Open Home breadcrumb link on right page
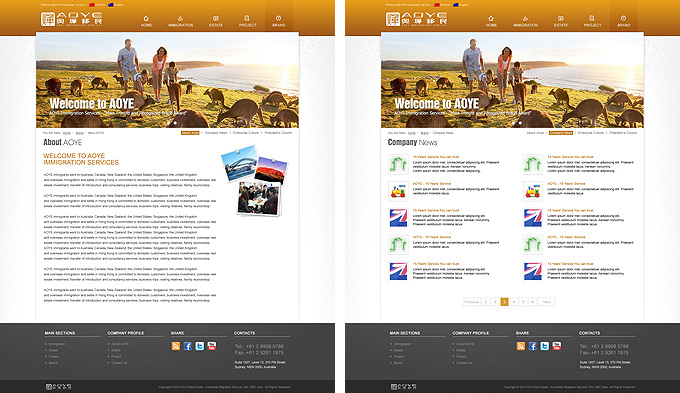Image resolution: width=680 pixels, height=393 pixels. click(x=412, y=133)
